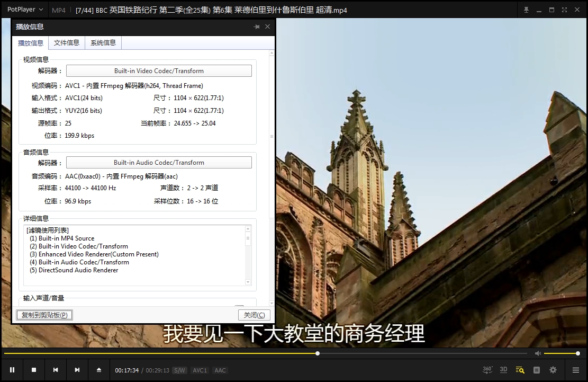The image size is (588, 382).
Task: Switch to the 文件信息 tab
Action: (66, 43)
